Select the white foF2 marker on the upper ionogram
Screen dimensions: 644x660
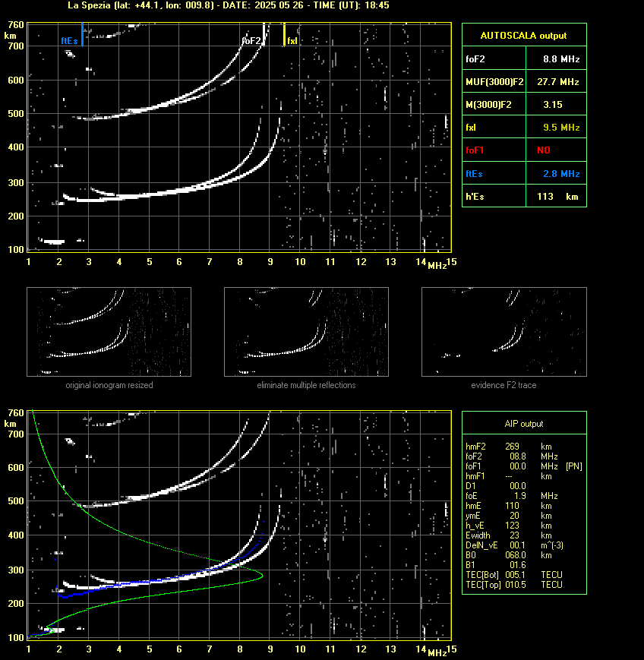264,34
